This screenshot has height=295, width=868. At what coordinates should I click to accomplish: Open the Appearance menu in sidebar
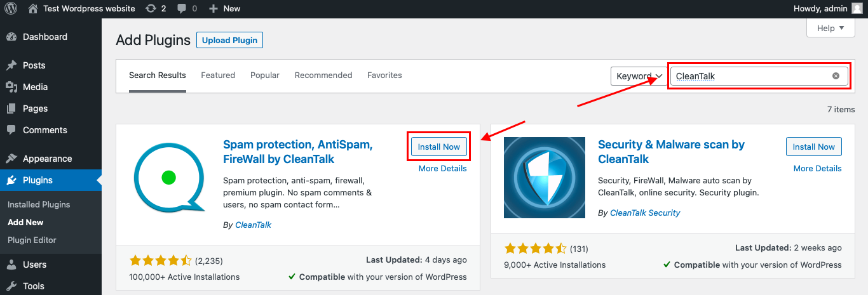pyautogui.click(x=47, y=159)
